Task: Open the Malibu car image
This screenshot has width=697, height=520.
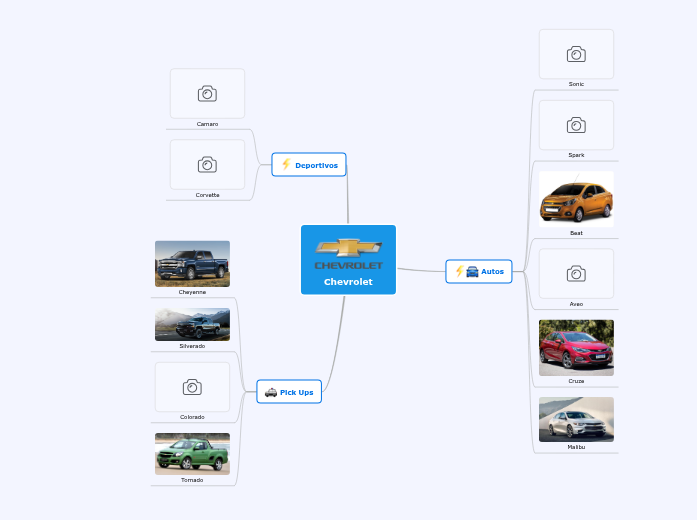Action: [576, 419]
